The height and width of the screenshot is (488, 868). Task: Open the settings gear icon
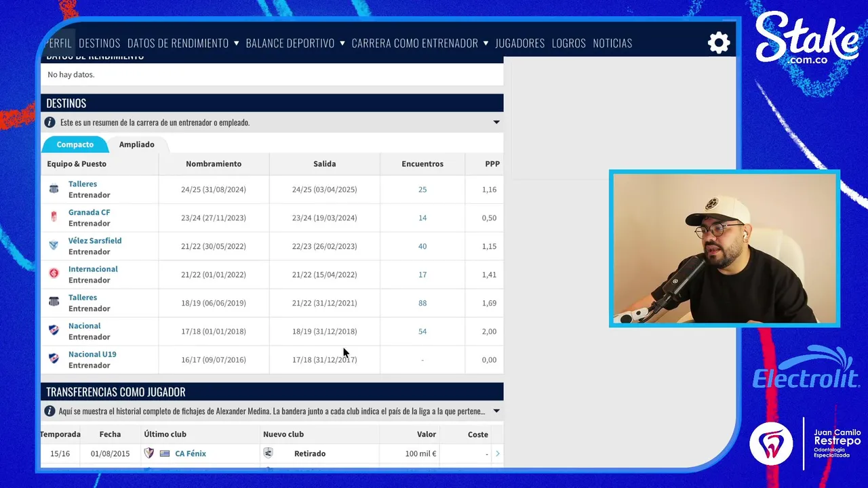(x=719, y=43)
